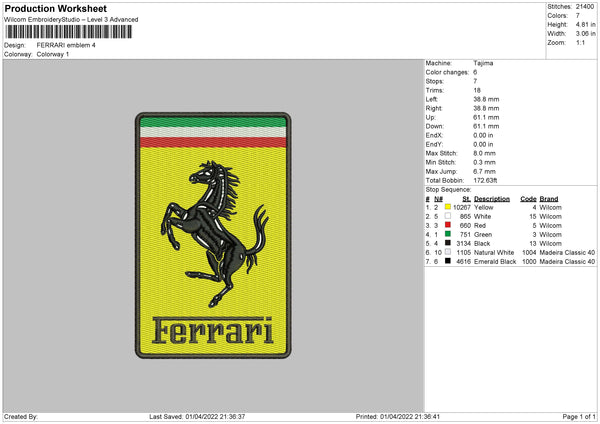Click the Wilcom EmbroideryStudio Level 3 Advanced text
Screen dimensions: 600x424
pyautogui.click(x=71, y=20)
